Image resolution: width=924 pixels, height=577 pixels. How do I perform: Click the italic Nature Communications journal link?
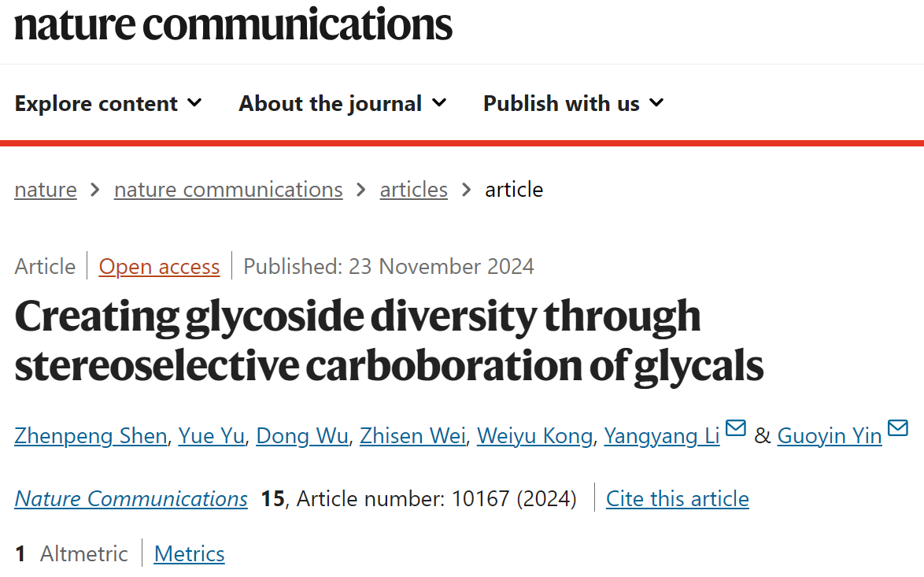pos(131,498)
